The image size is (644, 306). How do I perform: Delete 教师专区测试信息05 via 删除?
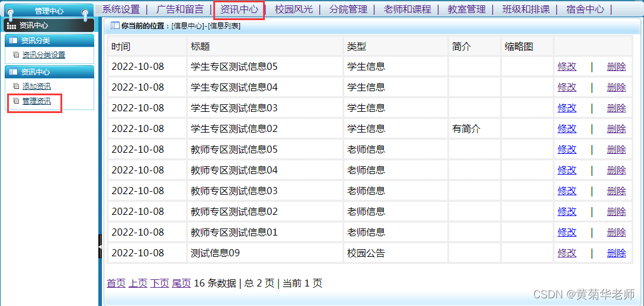tap(617, 149)
